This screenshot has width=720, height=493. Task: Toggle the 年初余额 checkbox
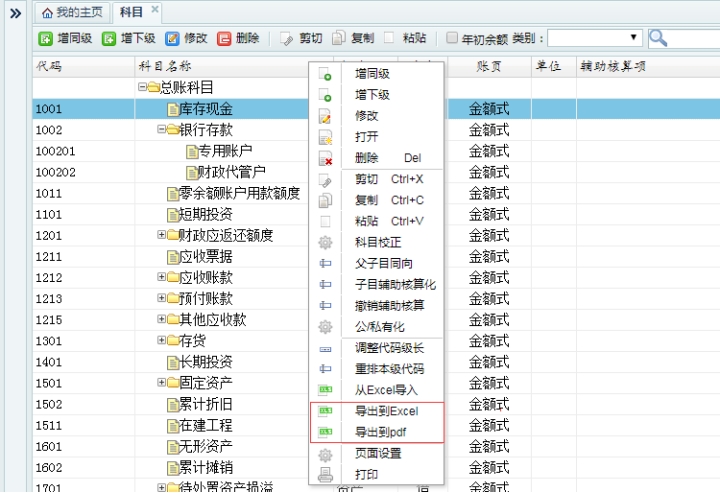(x=452, y=38)
